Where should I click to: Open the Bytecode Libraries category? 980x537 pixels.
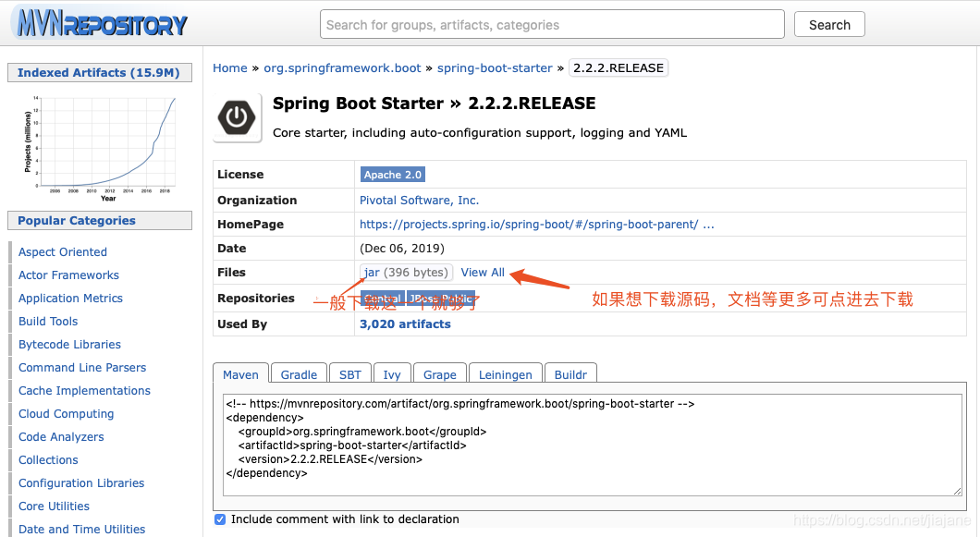coord(69,345)
